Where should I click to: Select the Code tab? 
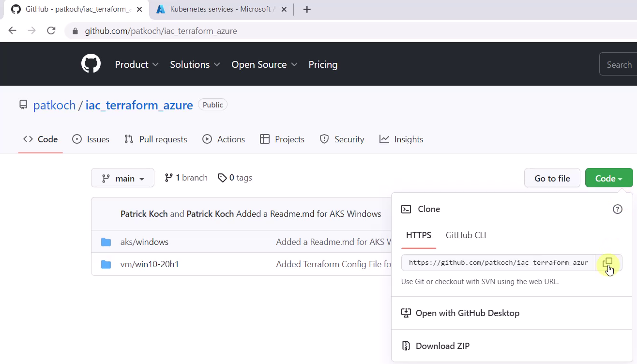click(41, 139)
